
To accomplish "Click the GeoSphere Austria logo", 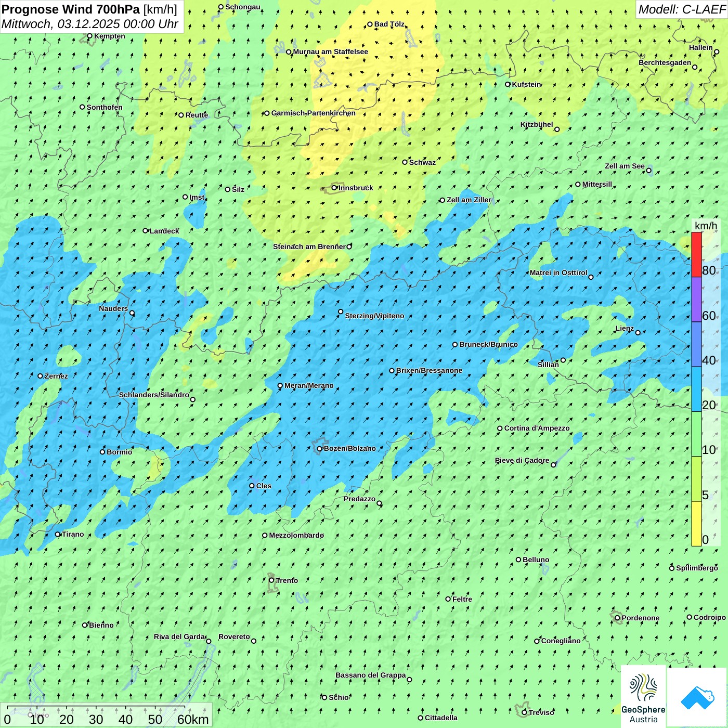I will [643, 696].
